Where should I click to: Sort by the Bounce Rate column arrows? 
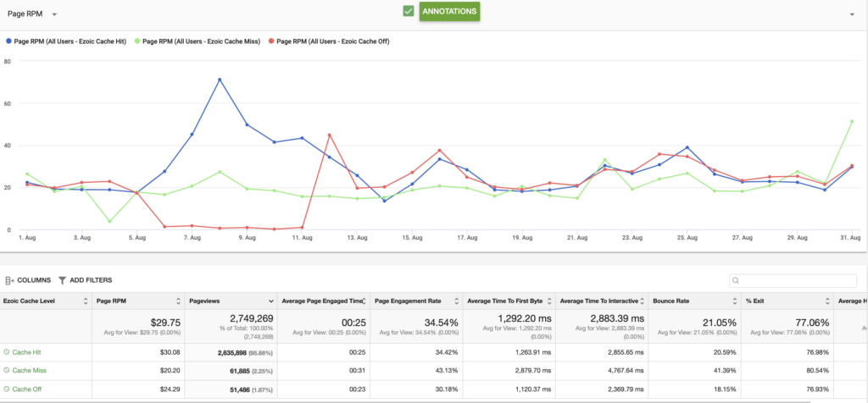tap(733, 301)
